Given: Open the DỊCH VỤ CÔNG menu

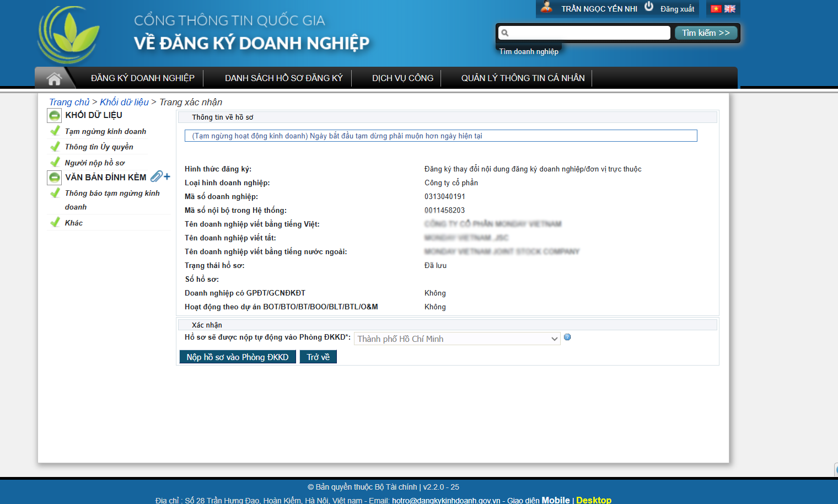Looking at the screenshot, I should 402,78.
